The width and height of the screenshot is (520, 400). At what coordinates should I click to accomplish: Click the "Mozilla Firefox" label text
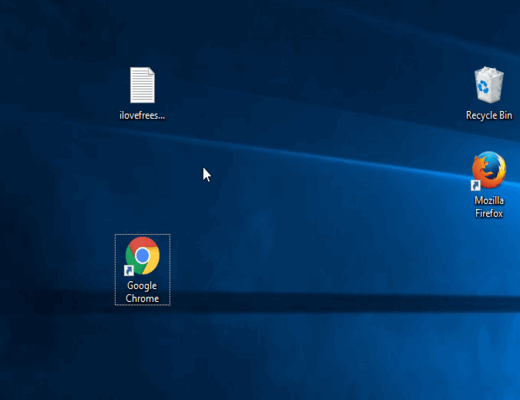489,207
